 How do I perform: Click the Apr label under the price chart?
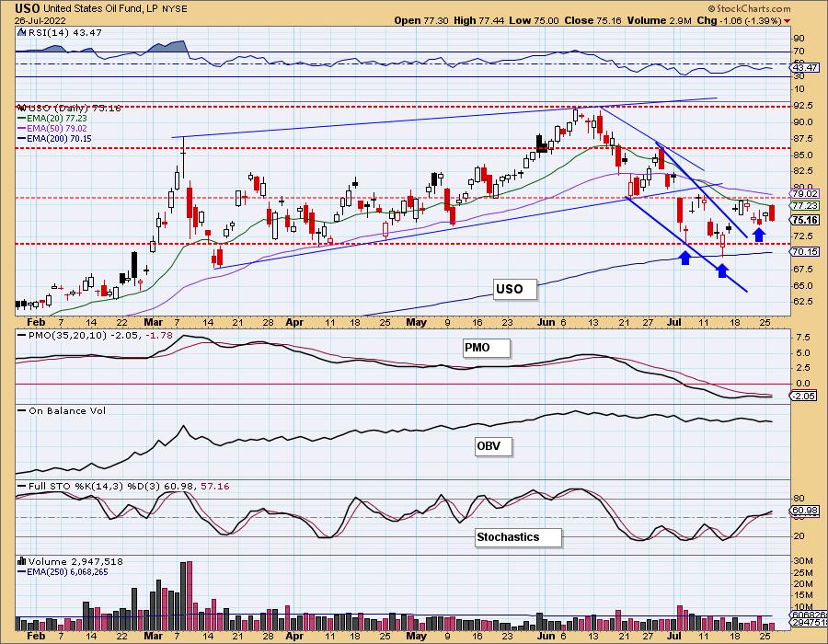(x=294, y=322)
